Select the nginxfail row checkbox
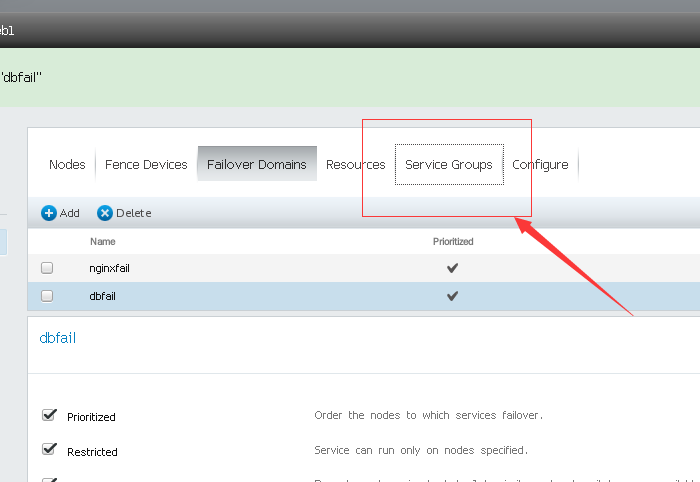Screen dimensions: 700x482 [x=47, y=268]
